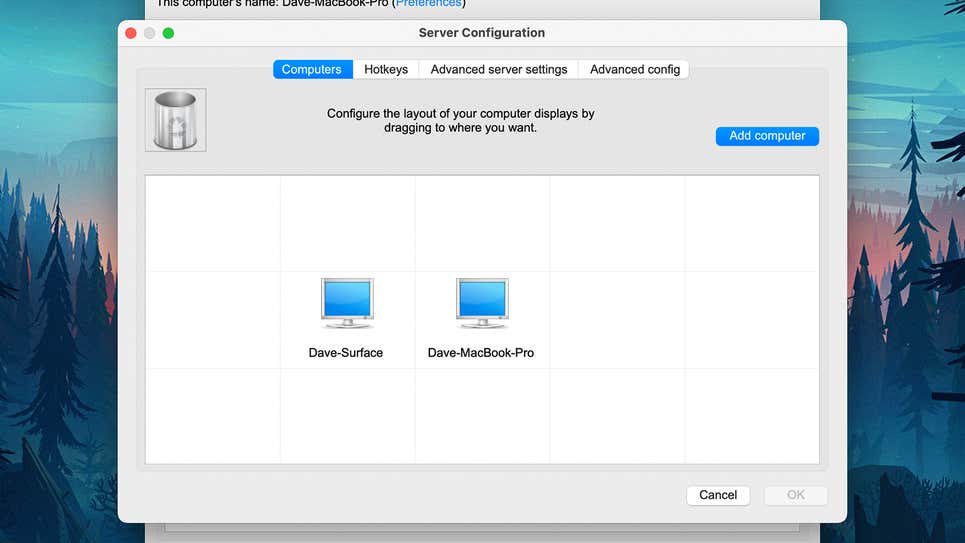This screenshot has width=965, height=543.
Task: Cancel the Server Configuration dialog
Action: click(718, 495)
